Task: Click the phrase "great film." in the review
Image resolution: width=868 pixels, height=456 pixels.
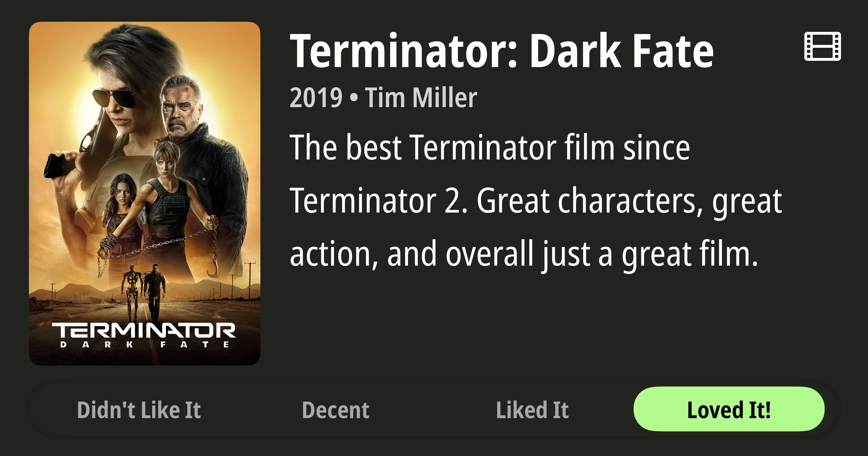Action: tap(689, 254)
